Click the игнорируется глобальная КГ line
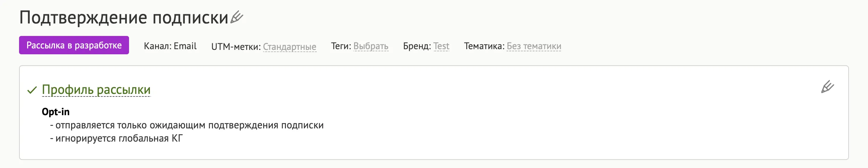This screenshot has height=168, width=868. tap(116, 138)
